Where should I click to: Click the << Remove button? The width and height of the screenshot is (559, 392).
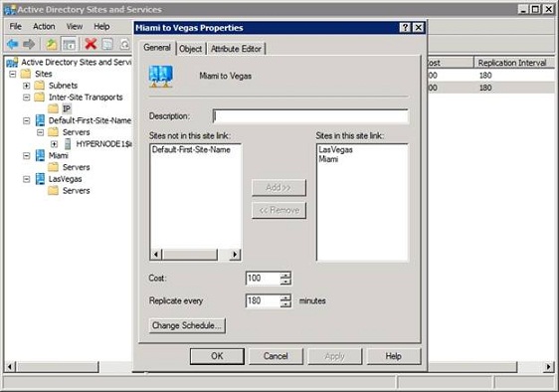point(279,210)
